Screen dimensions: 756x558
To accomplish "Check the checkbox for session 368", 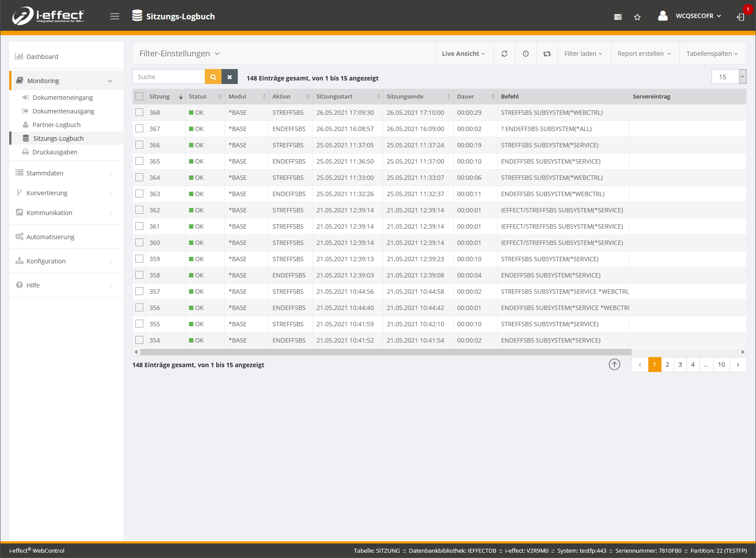I will point(139,113).
